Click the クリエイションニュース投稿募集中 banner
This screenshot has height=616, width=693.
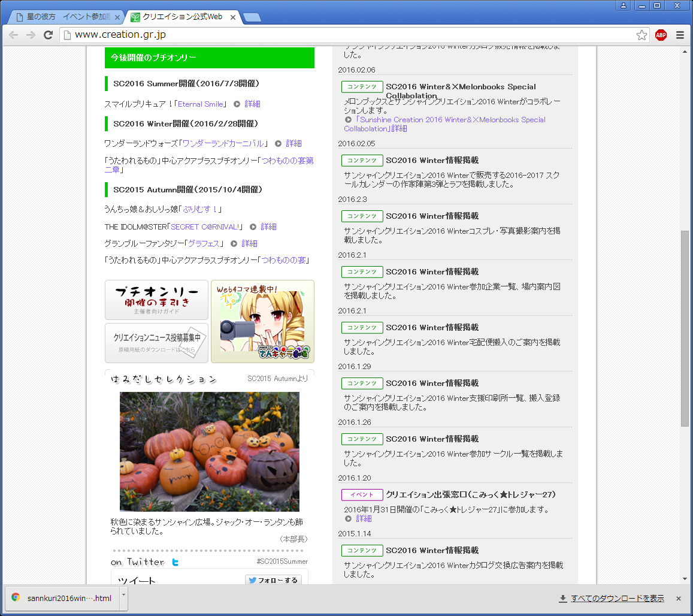click(x=156, y=343)
